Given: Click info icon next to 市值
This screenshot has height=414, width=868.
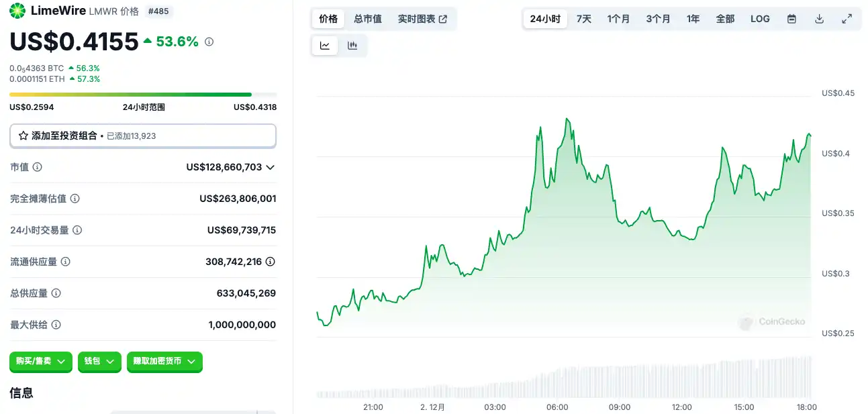Looking at the screenshot, I should point(38,167).
